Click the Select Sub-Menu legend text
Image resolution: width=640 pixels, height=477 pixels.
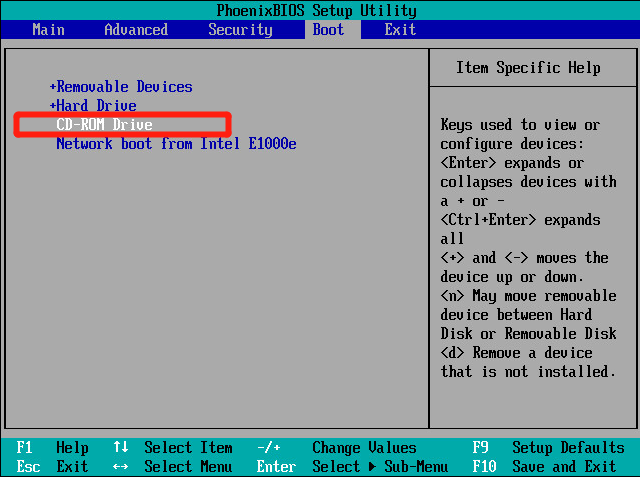click(380, 466)
